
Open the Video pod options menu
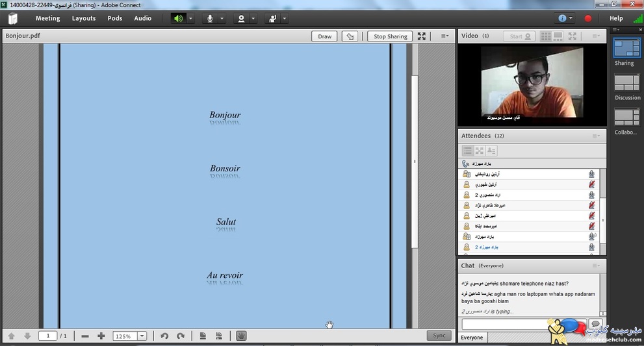pos(596,36)
